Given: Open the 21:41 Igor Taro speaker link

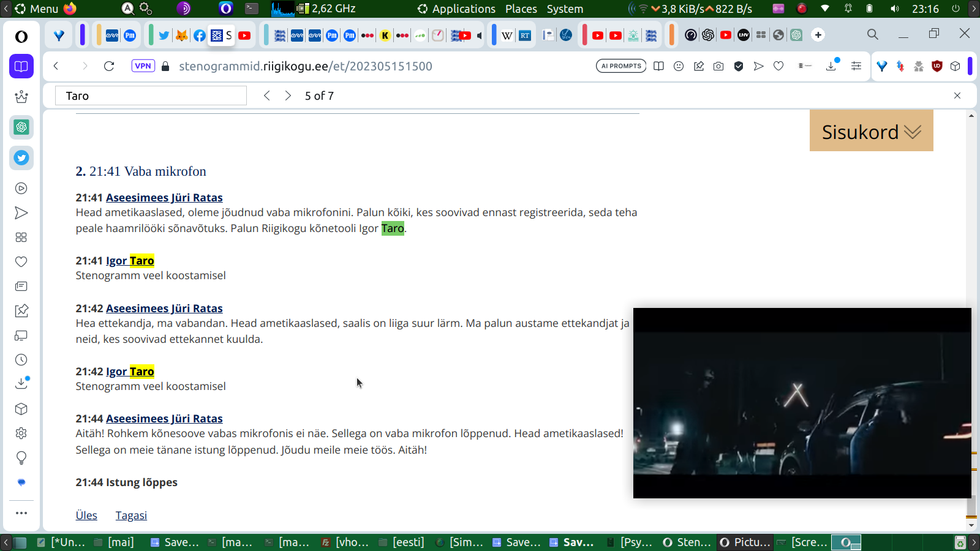Looking at the screenshot, I should 130,261.
